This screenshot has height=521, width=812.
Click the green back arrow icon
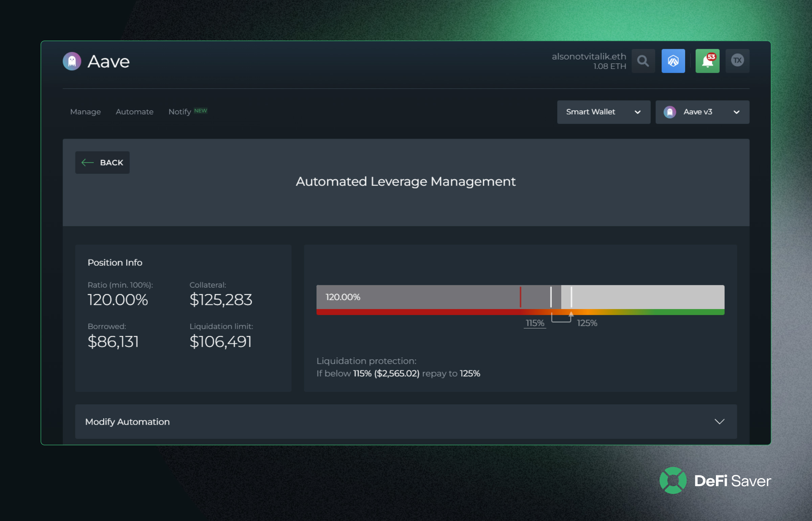point(87,163)
